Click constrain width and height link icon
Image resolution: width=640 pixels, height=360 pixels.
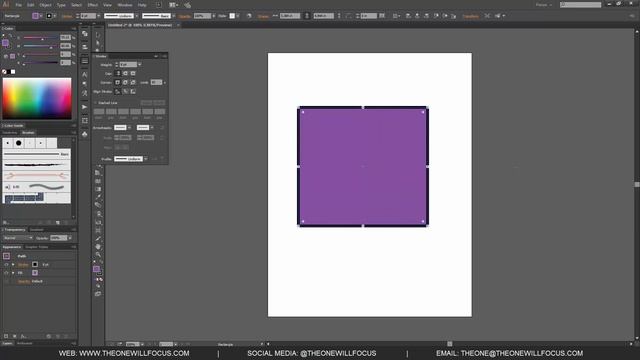(307, 16)
